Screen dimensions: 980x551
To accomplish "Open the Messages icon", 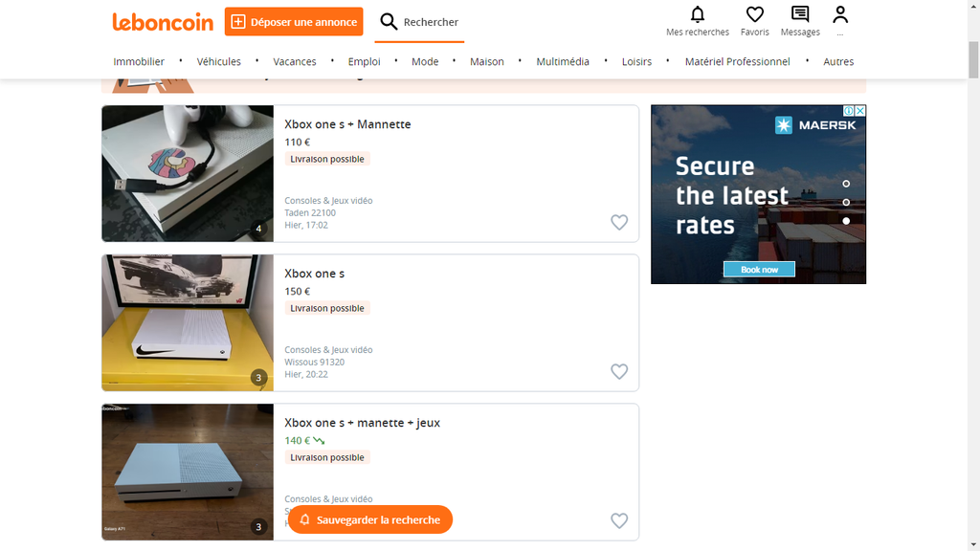I will pyautogui.click(x=800, y=15).
